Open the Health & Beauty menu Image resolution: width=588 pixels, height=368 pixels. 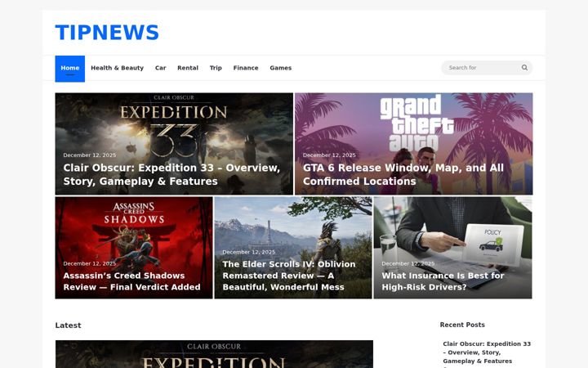117,68
